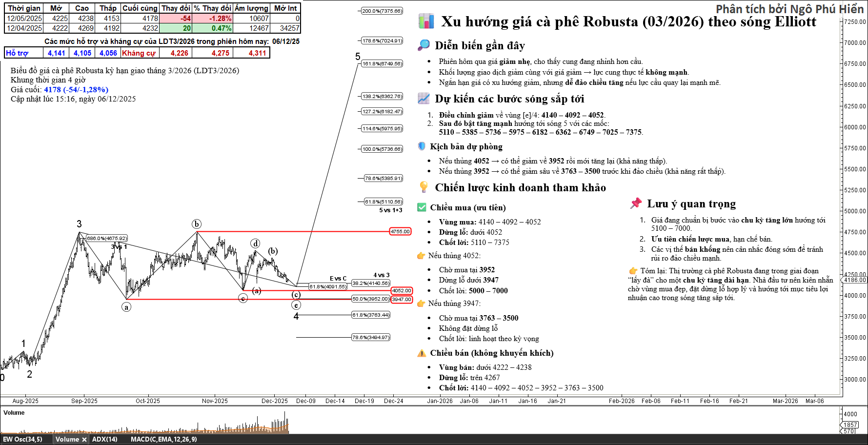
Task: Click the red pushpin icon by Lưu ý quan trọng
Action: click(x=636, y=203)
